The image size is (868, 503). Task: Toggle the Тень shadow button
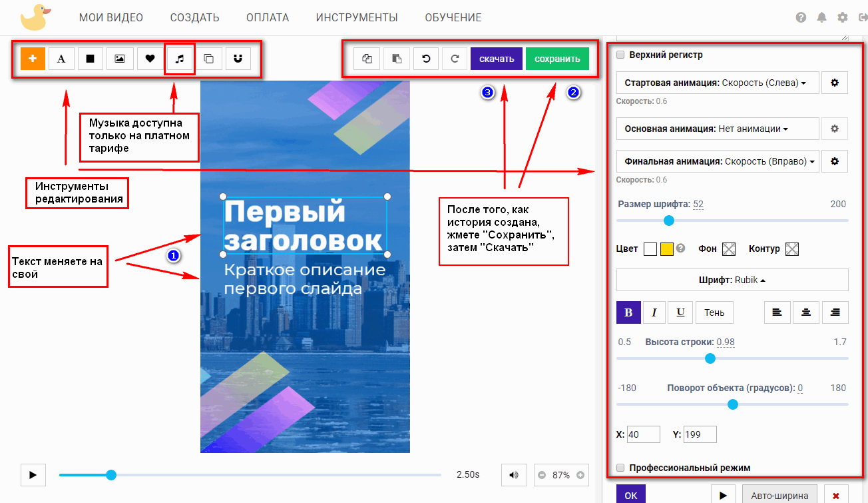pyautogui.click(x=714, y=312)
